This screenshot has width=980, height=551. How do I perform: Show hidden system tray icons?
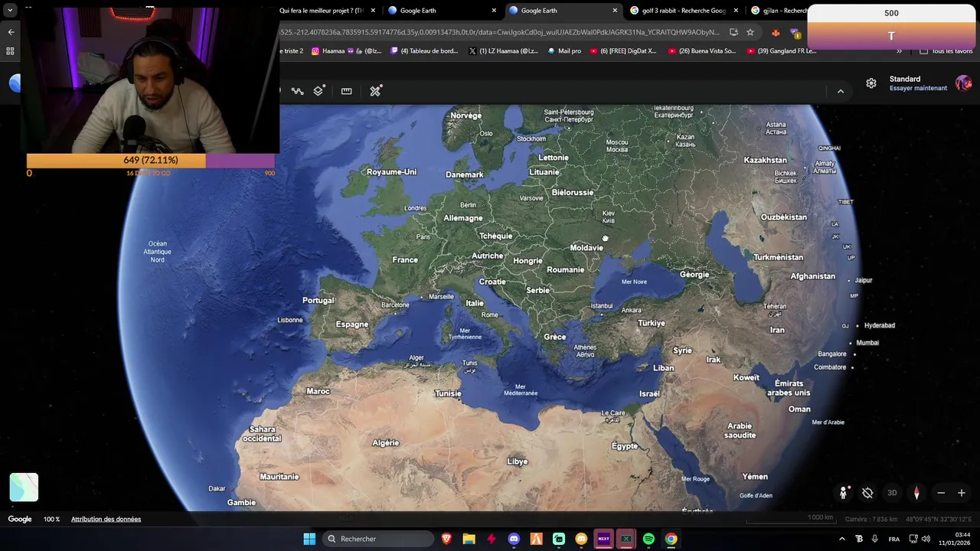841,539
